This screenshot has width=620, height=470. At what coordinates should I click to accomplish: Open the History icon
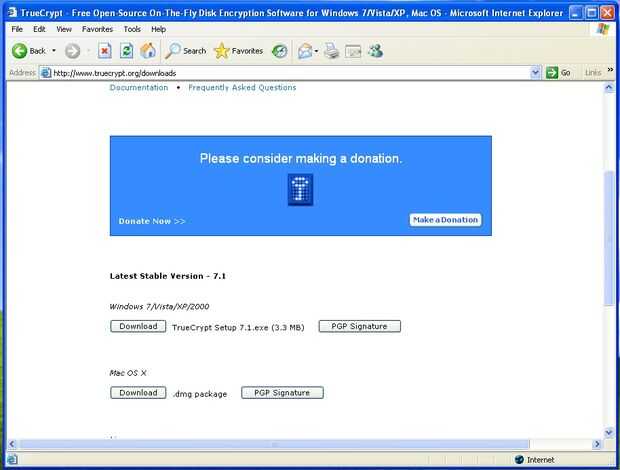[280, 51]
